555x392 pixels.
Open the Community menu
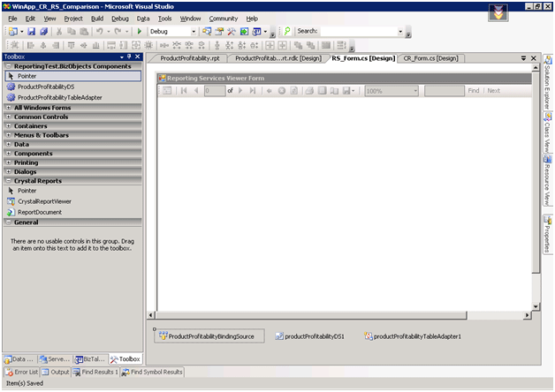click(x=223, y=19)
